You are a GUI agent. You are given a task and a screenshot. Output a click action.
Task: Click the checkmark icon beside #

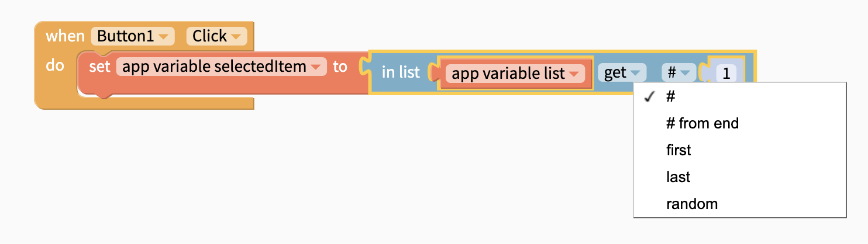(649, 97)
